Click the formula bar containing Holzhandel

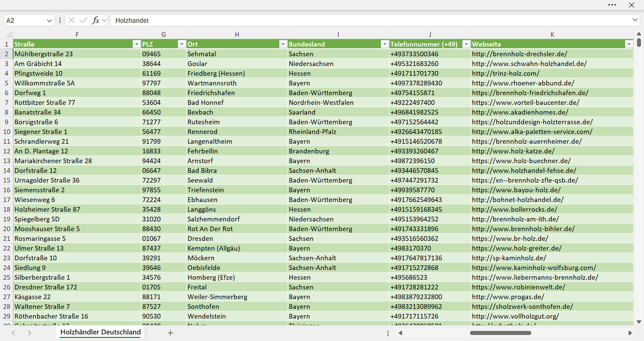pos(370,20)
